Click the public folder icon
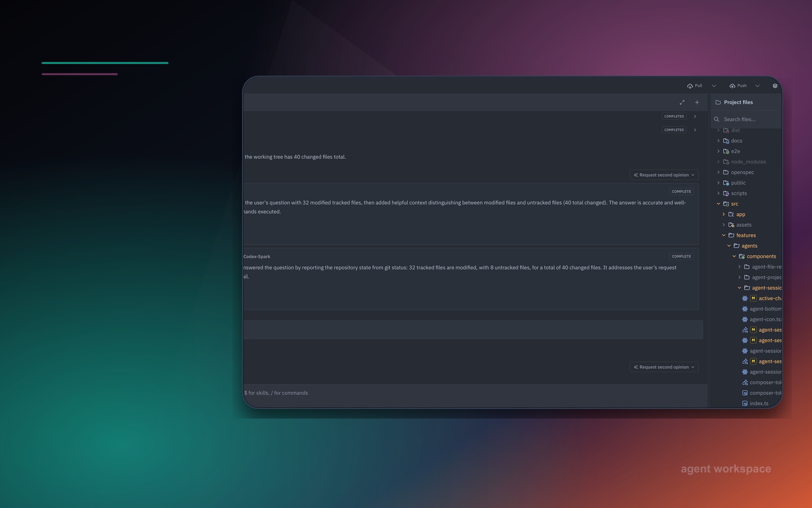This screenshot has height=508, width=812. (726, 183)
